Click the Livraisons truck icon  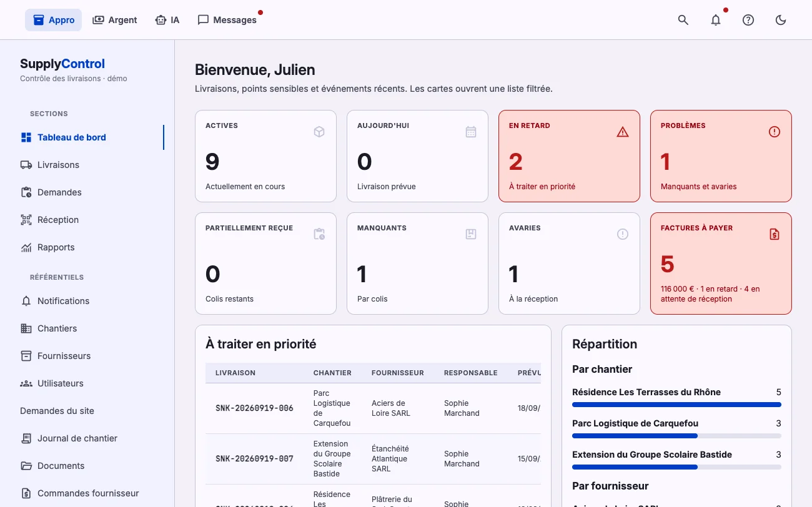pos(26,165)
